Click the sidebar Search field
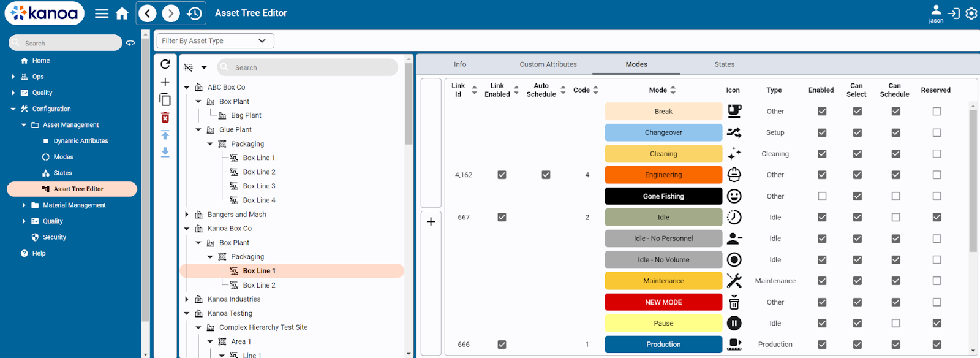The height and width of the screenshot is (358, 980). [x=66, y=43]
